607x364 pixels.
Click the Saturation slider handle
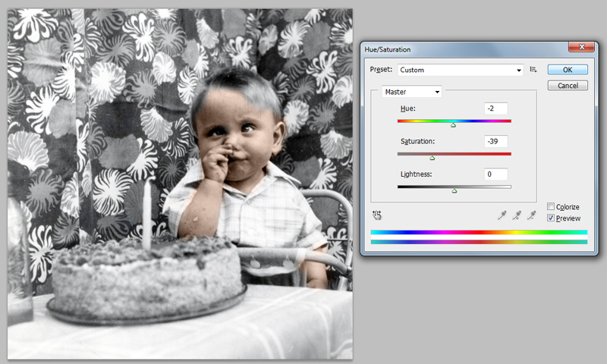coord(432,158)
